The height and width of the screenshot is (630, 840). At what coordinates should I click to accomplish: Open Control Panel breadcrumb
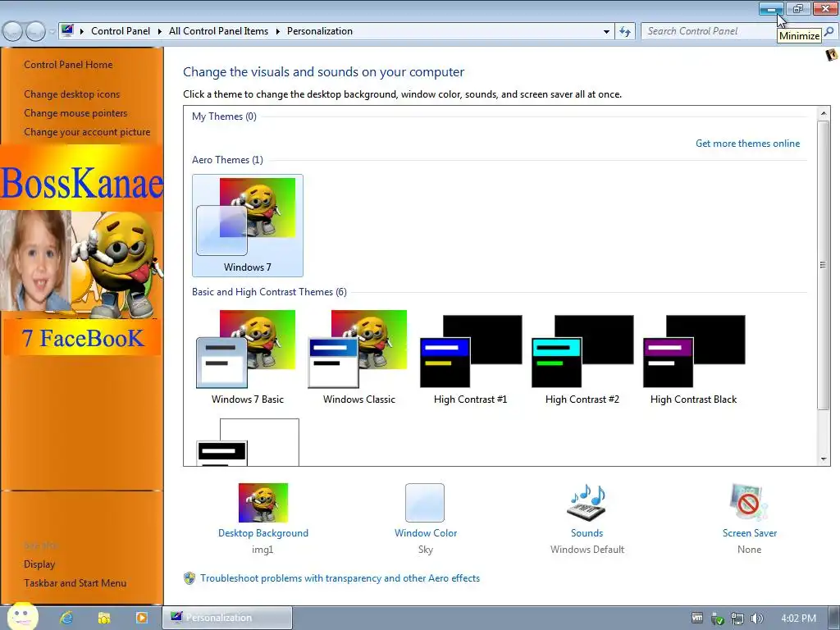[121, 31]
